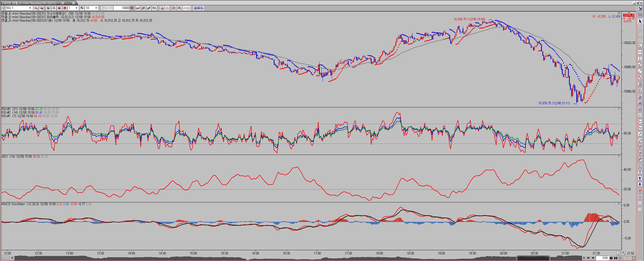Image resolution: width=644 pixels, height=261 pixels.
Task: Pick the horizontal line drawing tool
Action: (640, 52)
